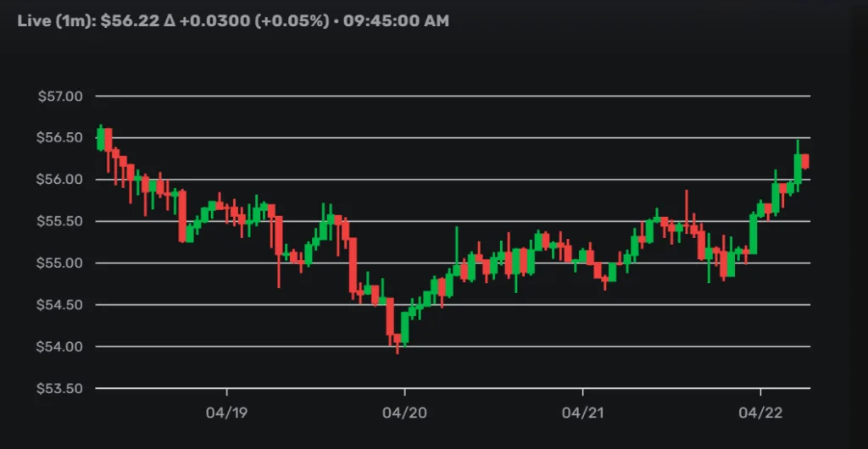Click the $57.00 price axis label
The width and height of the screenshot is (868, 449).
[60, 97]
